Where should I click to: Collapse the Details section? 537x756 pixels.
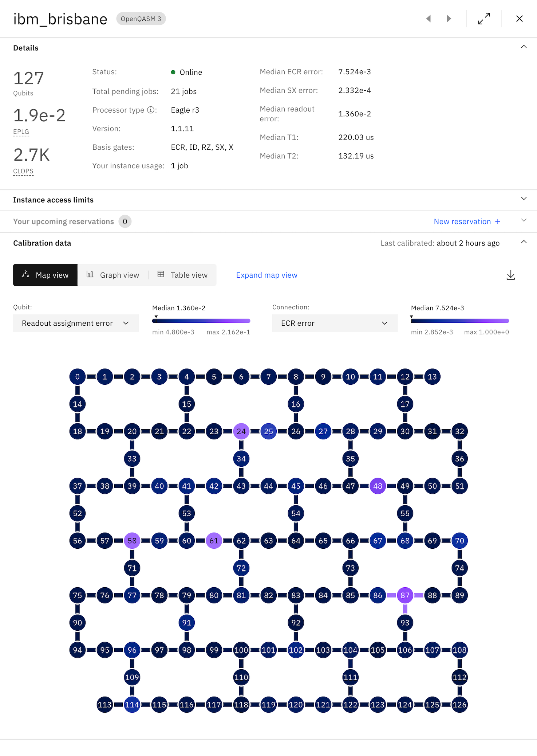(x=524, y=47)
